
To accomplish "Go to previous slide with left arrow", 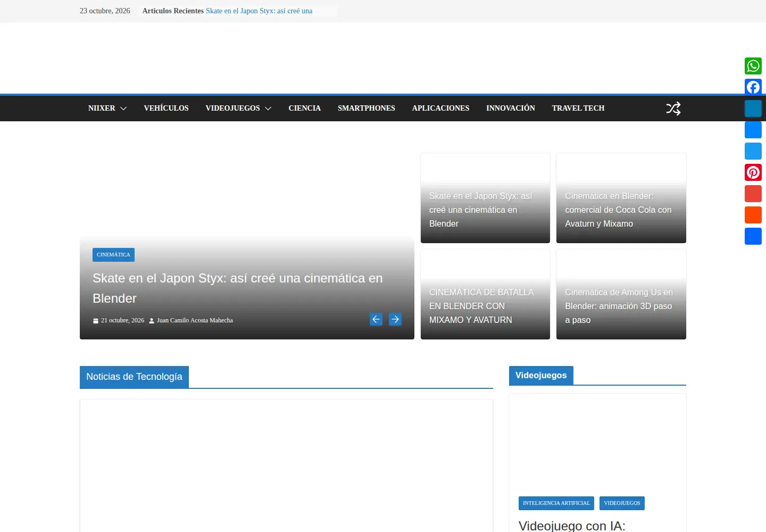I will (x=376, y=319).
